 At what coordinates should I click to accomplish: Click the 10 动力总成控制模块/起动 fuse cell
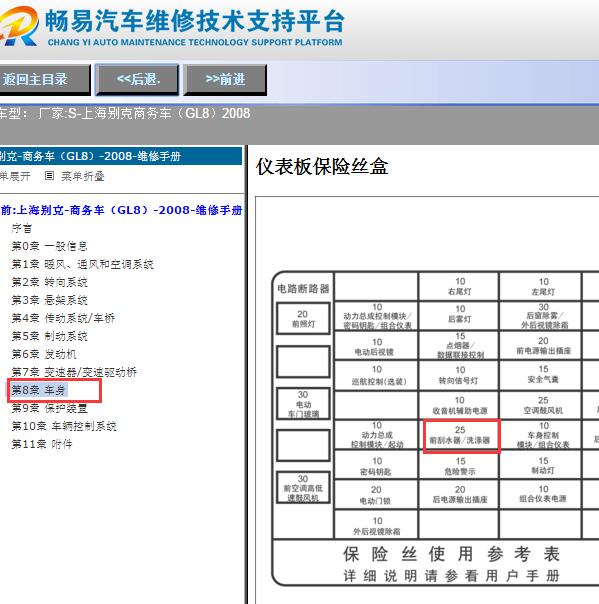[x=376, y=435]
